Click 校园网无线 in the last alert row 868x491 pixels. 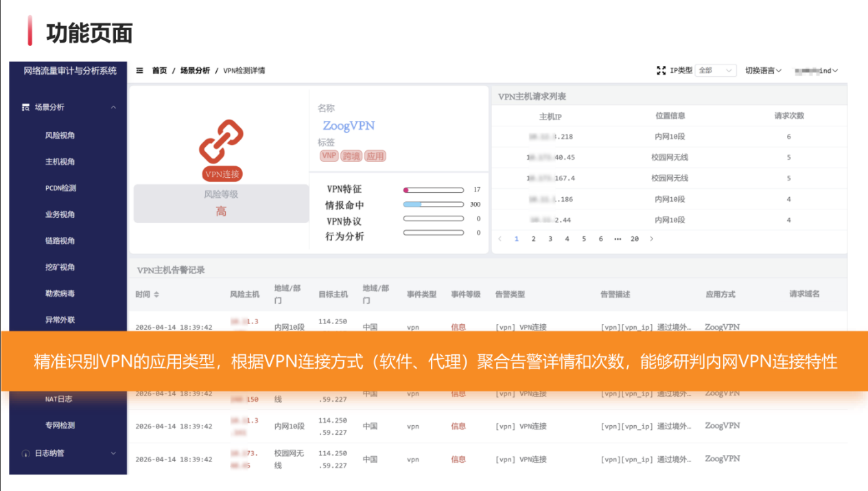coord(288,459)
